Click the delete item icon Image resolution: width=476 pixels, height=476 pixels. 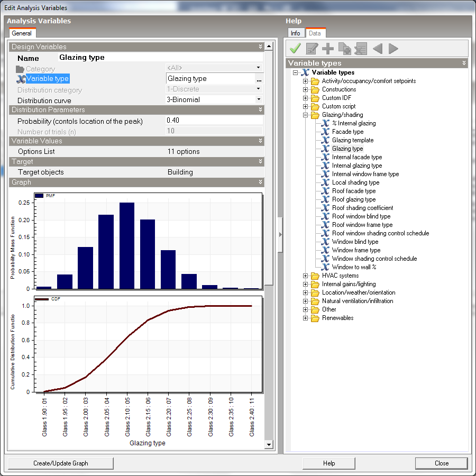click(361, 49)
